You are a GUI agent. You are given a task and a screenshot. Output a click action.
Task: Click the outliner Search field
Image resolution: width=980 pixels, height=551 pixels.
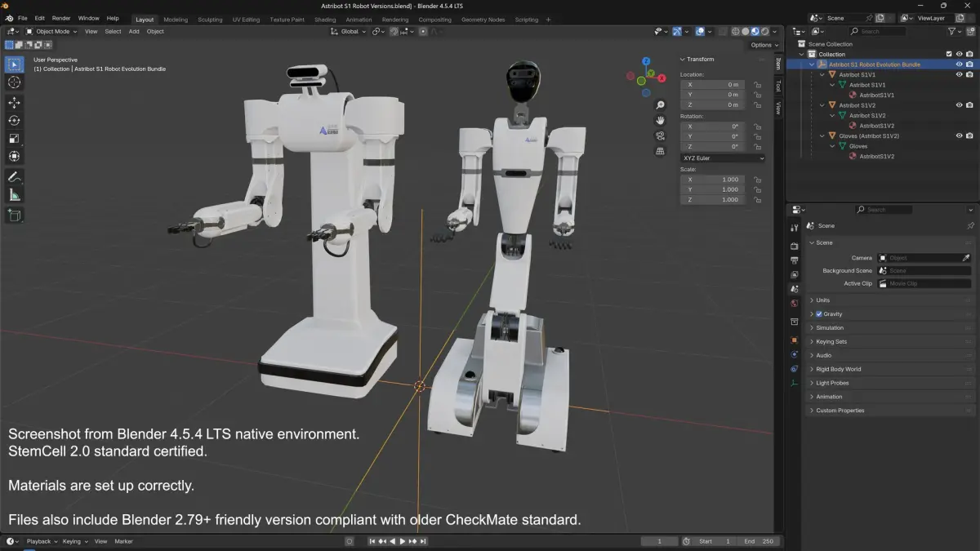879,31
